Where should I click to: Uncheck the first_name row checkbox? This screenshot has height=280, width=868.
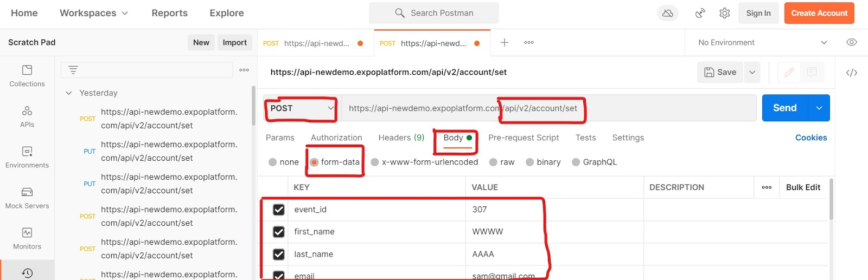tap(279, 232)
